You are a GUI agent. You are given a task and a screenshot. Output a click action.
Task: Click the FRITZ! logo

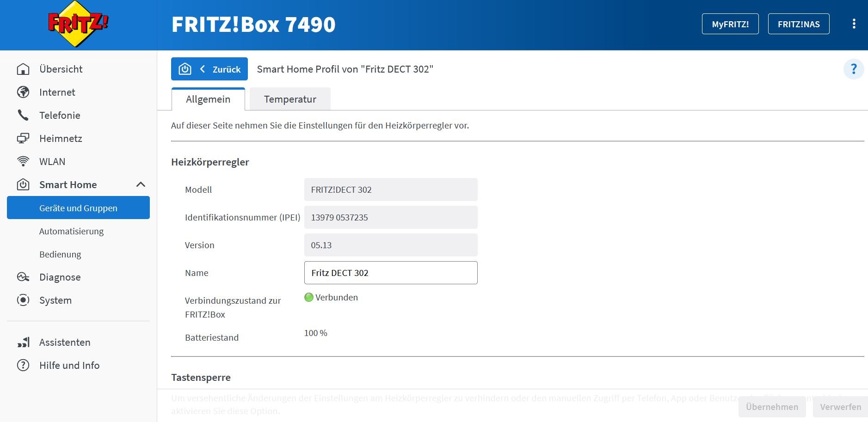(78, 24)
